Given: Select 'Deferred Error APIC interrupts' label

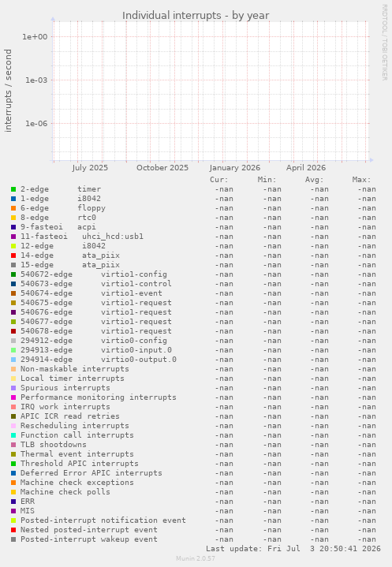Looking at the screenshot, I should point(91,473).
